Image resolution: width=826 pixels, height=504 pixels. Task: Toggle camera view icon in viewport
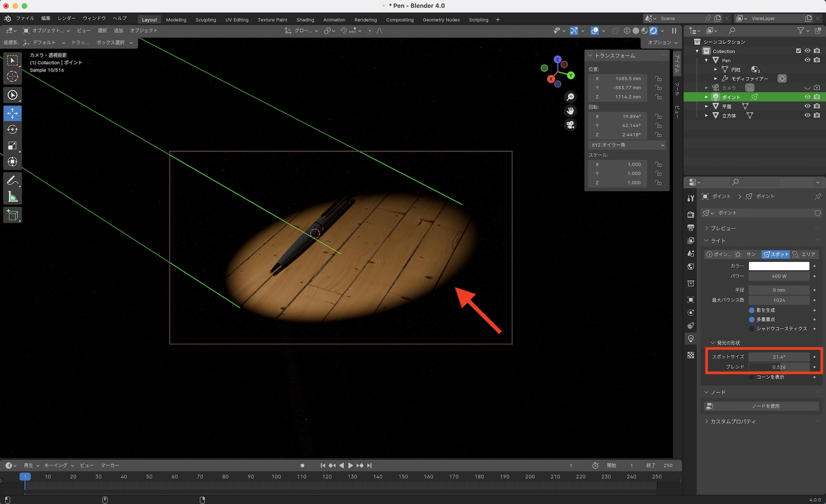click(x=570, y=125)
